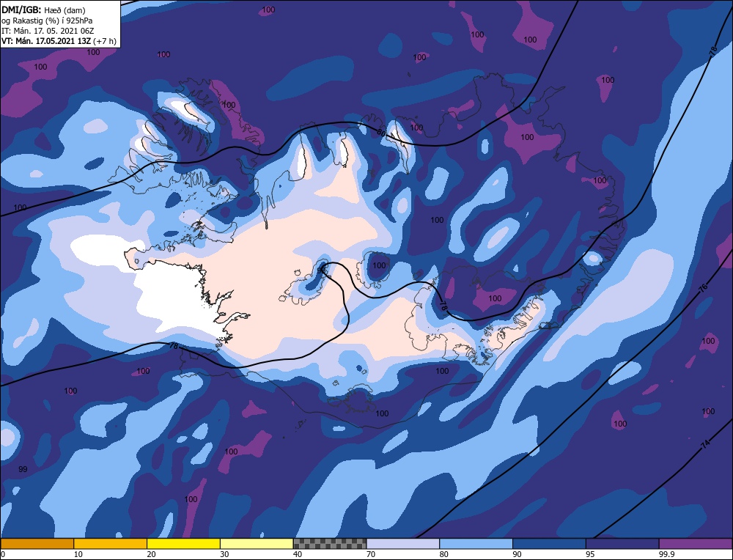Click the title line 'DMI/IGB: Hæð (dam)'
Viewport: 733px width, 560px height.
pyautogui.click(x=43, y=10)
